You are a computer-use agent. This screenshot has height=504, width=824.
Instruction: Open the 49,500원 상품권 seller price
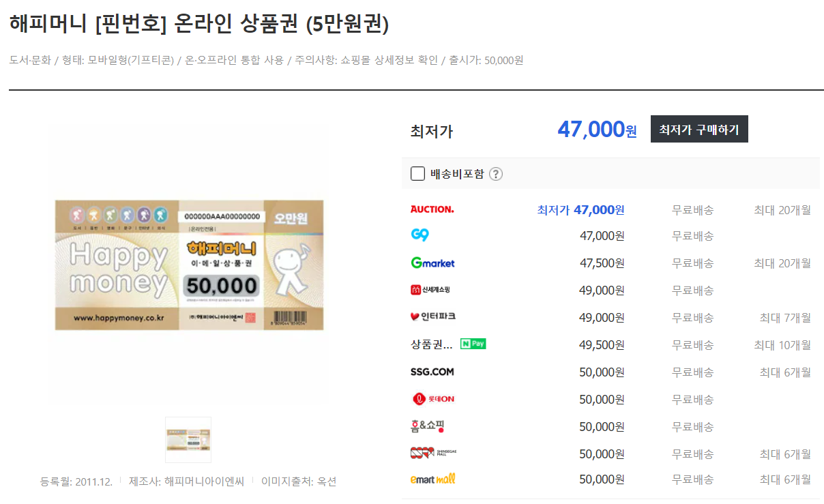[x=602, y=344]
